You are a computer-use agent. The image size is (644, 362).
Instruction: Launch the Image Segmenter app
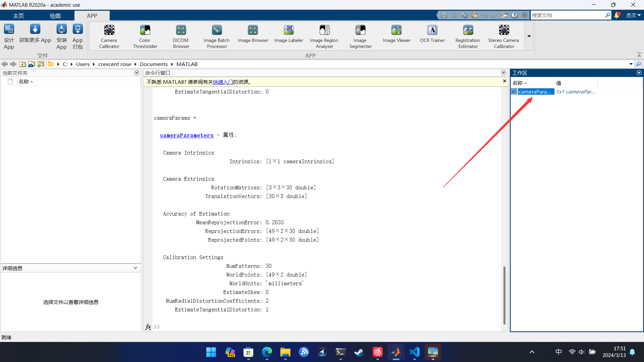coord(360,36)
